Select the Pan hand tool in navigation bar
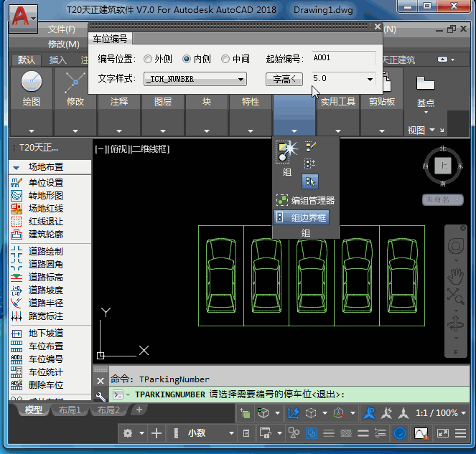 pos(456,276)
